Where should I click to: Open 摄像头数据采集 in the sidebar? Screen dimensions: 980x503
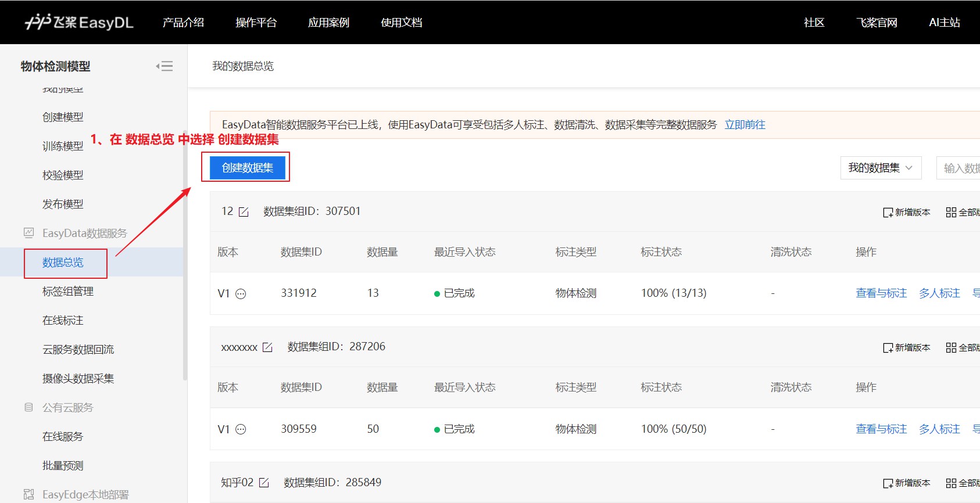point(78,378)
